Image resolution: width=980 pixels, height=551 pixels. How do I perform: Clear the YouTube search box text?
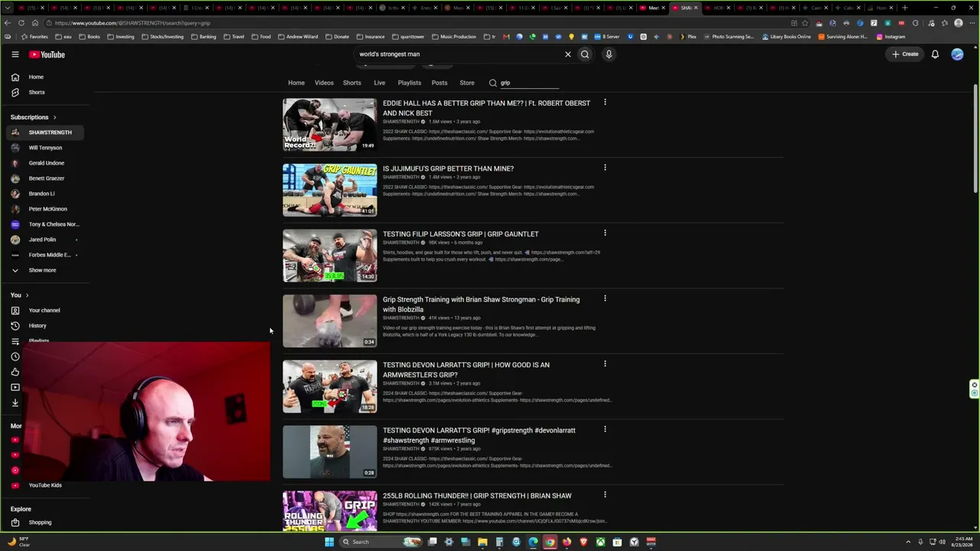[x=568, y=54]
